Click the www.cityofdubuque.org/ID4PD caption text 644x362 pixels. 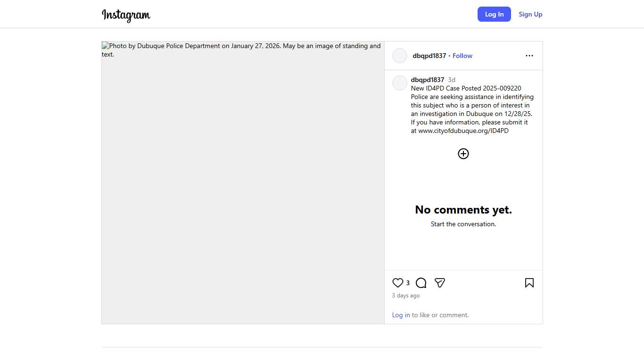click(463, 131)
